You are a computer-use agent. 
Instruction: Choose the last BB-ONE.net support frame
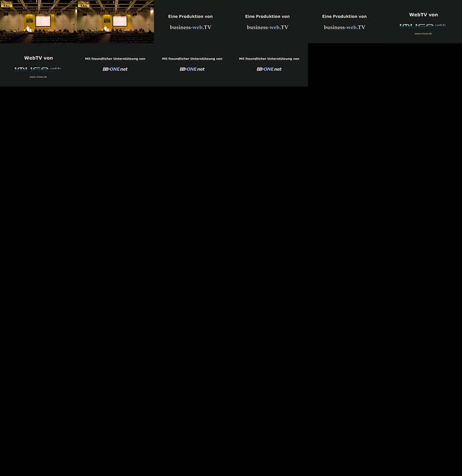pos(269,65)
